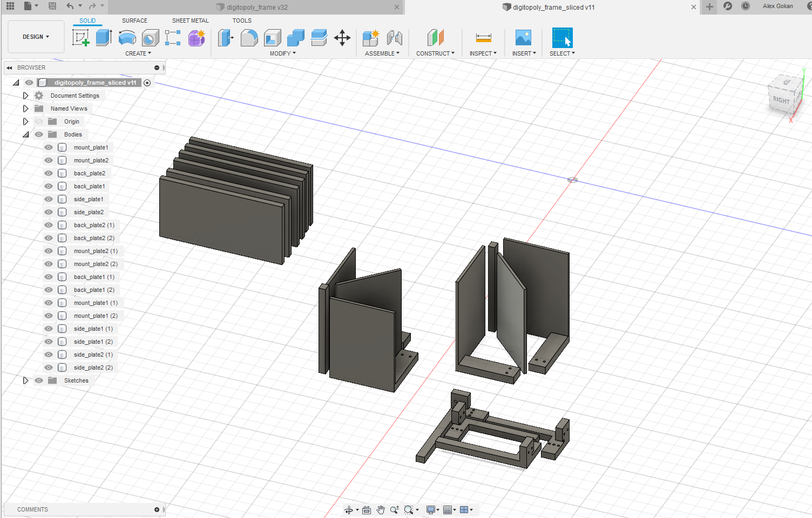Viewport: 812px width, 518px height.
Task: Hide the mount_plate1 body
Action: (x=49, y=147)
